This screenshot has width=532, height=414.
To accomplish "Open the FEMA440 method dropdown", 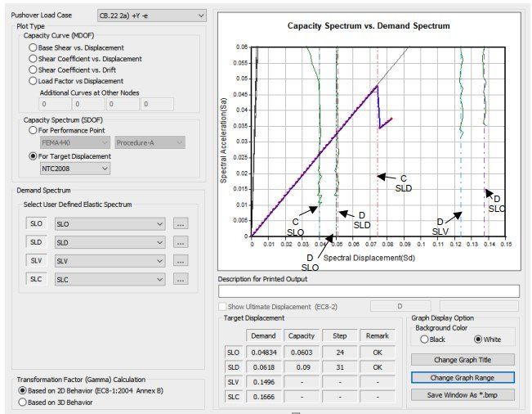I will coord(75,142).
